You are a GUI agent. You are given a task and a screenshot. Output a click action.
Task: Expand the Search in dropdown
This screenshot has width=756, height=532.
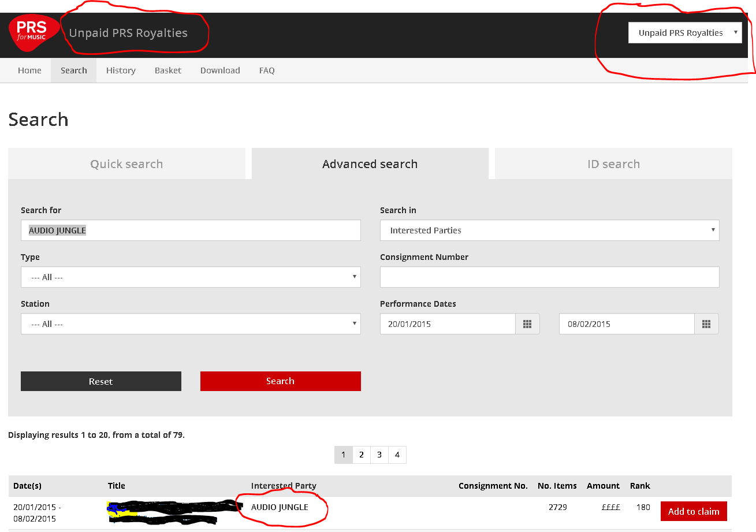pos(549,230)
